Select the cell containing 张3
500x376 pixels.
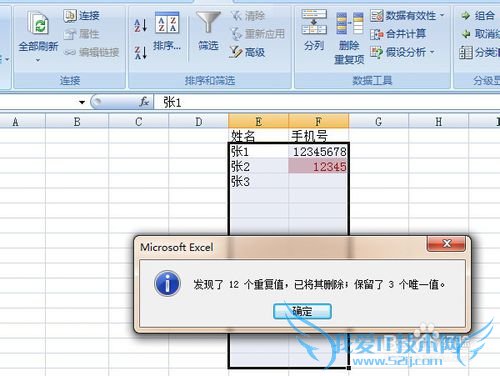click(x=258, y=181)
